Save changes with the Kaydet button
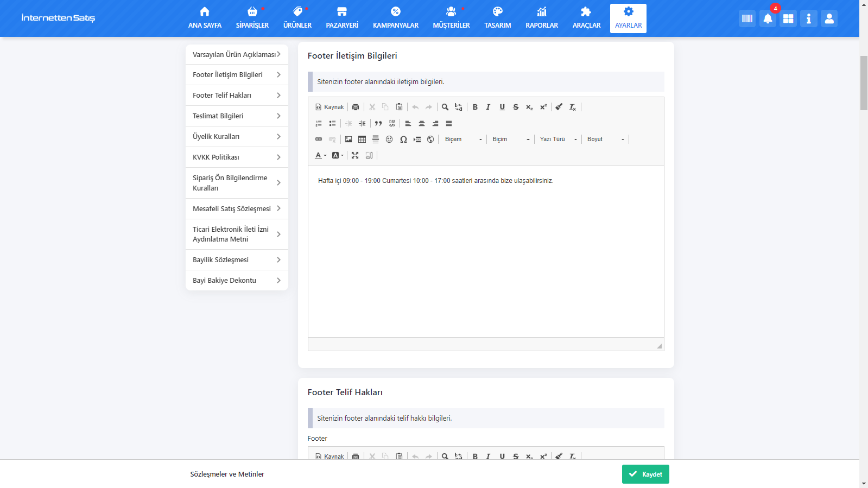Screen dimensions: 868x488 click(x=645, y=474)
